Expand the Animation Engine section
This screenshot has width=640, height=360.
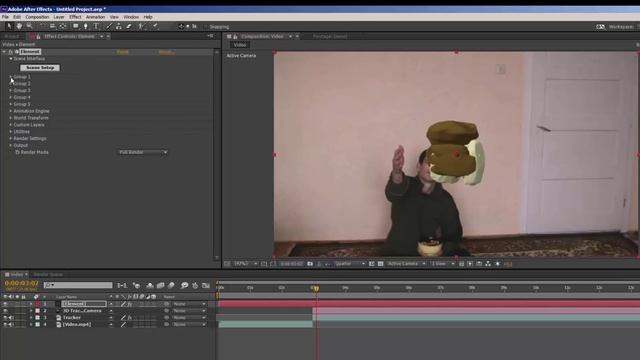[x=11, y=111]
